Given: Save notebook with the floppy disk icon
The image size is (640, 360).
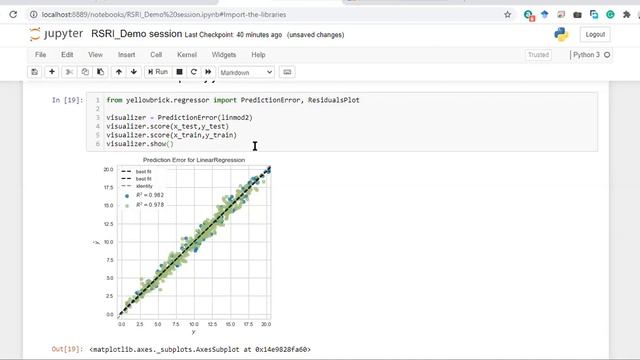Looking at the screenshot, I should click(x=35, y=72).
